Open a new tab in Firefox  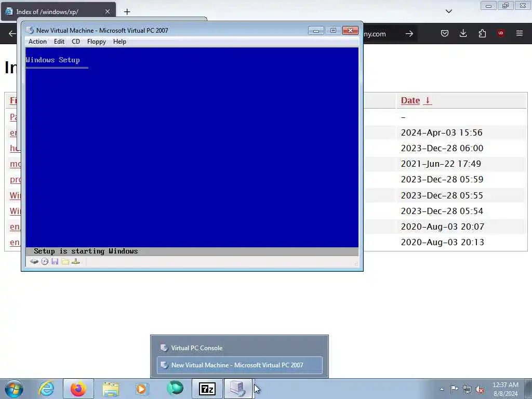tap(127, 12)
